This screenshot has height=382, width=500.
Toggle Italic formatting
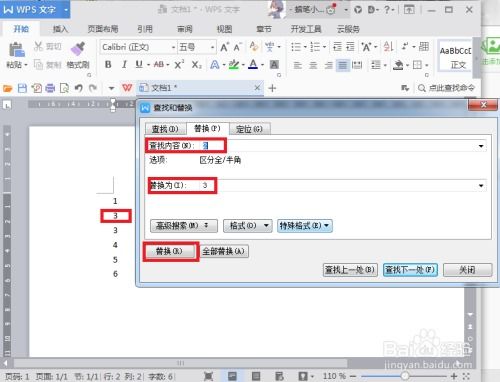point(124,64)
